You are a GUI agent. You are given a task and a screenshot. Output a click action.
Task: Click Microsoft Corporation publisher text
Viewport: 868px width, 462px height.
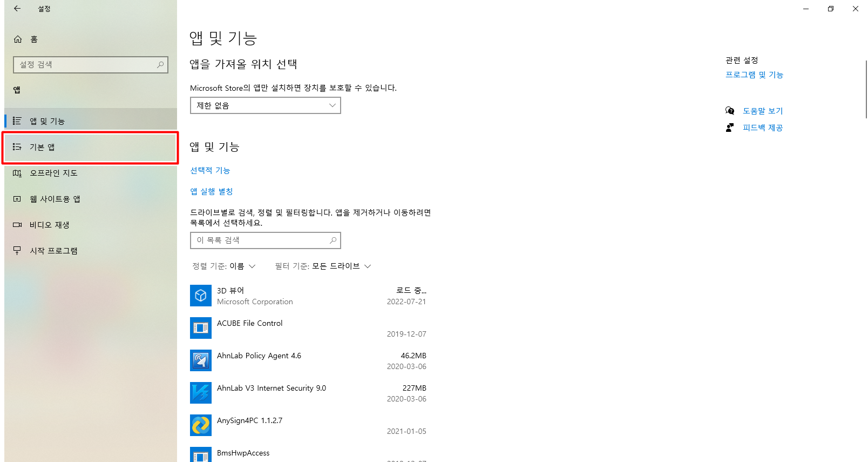(x=255, y=302)
